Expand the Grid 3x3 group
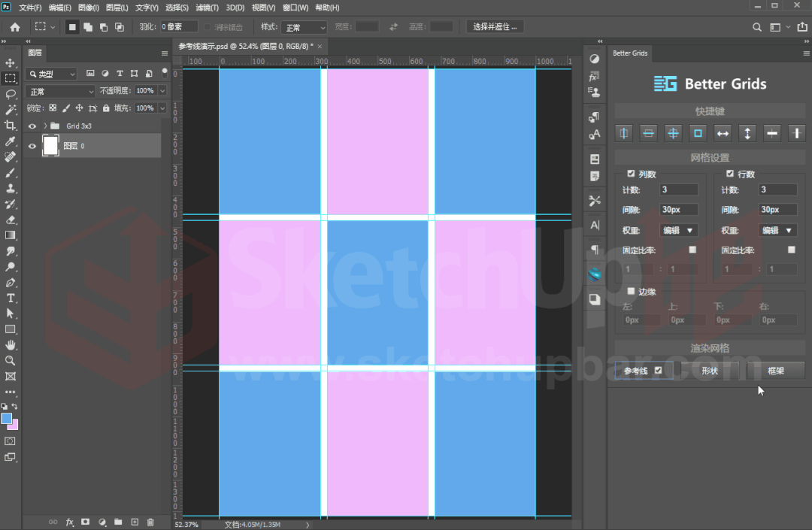The height and width of the screenshot is (530, 812). pyautogui.click(x=45, y=126)
